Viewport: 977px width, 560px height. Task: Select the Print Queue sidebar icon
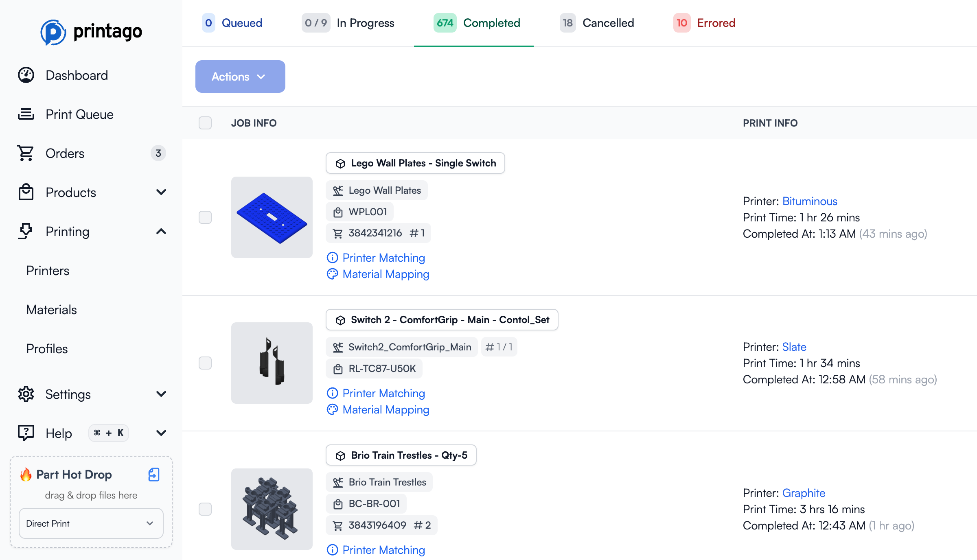(x=26, y=114)
